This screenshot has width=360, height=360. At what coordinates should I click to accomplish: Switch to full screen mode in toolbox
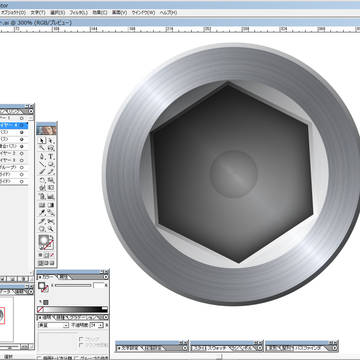[x=52, y=263]
